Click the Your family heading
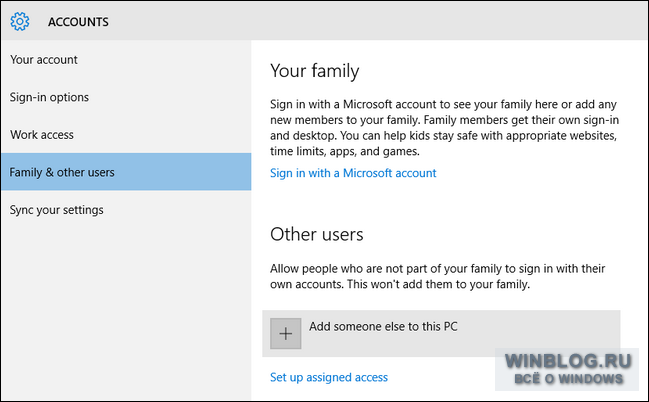Viewport: 649px width, 402px height. tap(315, 71)
